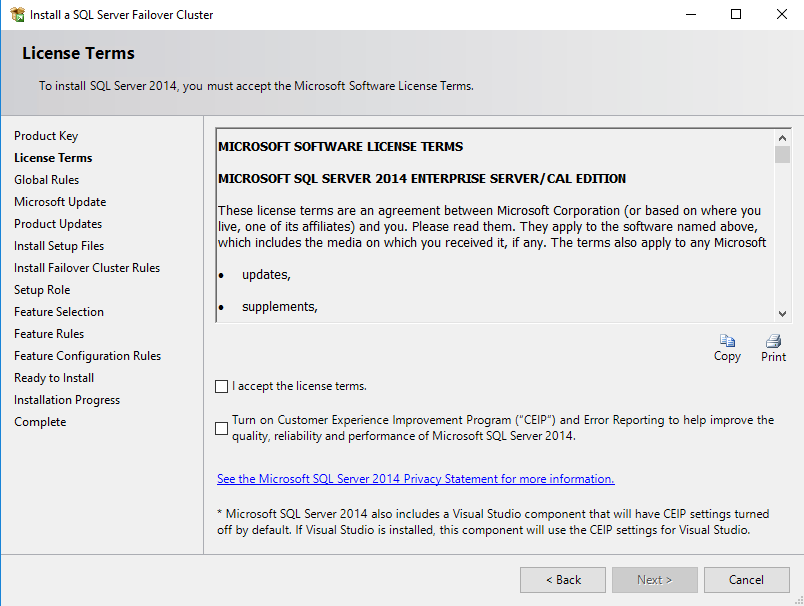The image size is (804, 606).
Task: Click the Copy icon for license text
Action: 727,341
